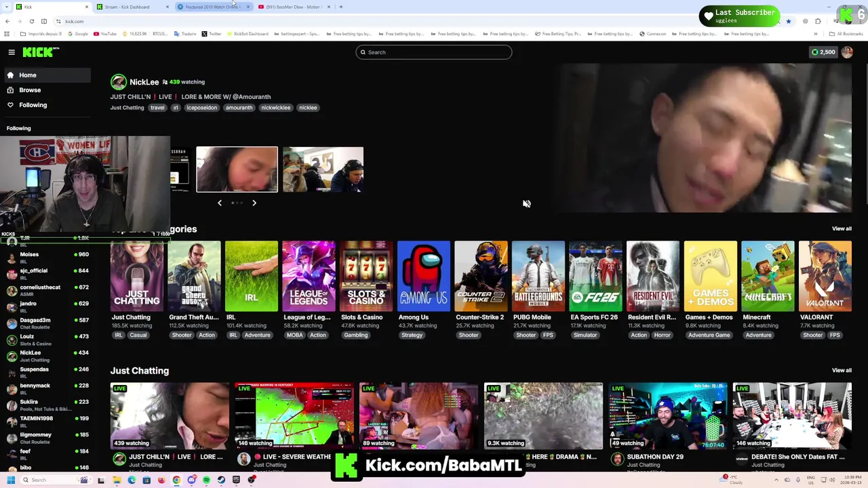Open SUBATHON DAY 29 stream thumbnail
868x488 pixels.
click(668, 415)
